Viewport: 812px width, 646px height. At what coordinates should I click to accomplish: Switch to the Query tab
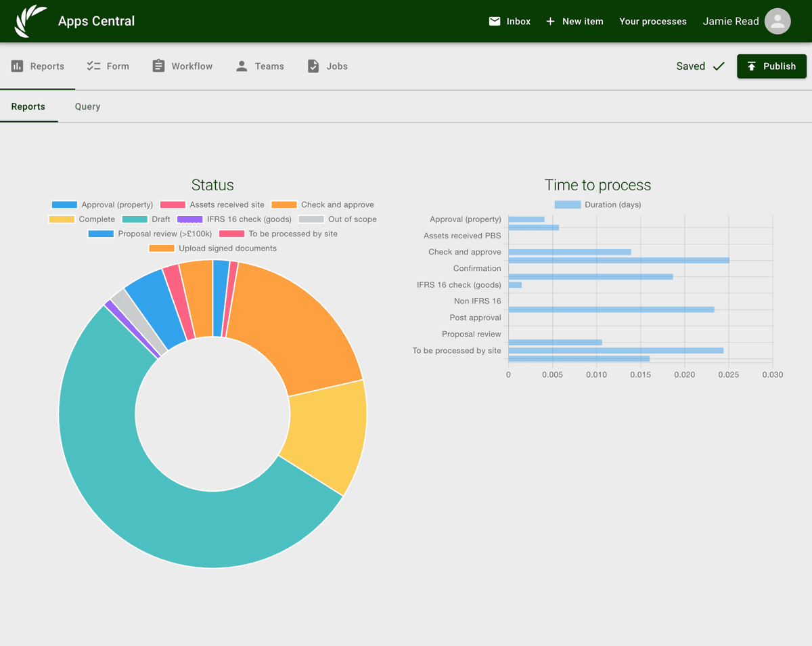coord(87,106)
